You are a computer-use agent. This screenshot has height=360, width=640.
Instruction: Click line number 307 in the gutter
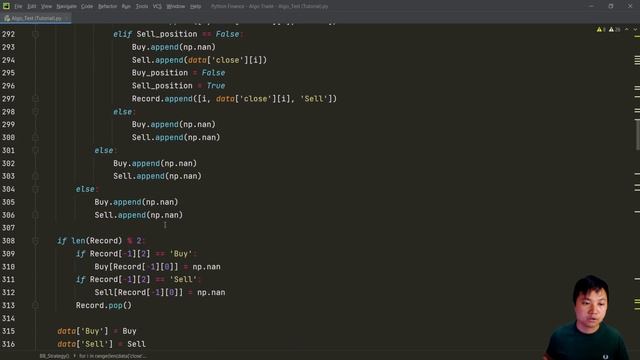(8, 228)
